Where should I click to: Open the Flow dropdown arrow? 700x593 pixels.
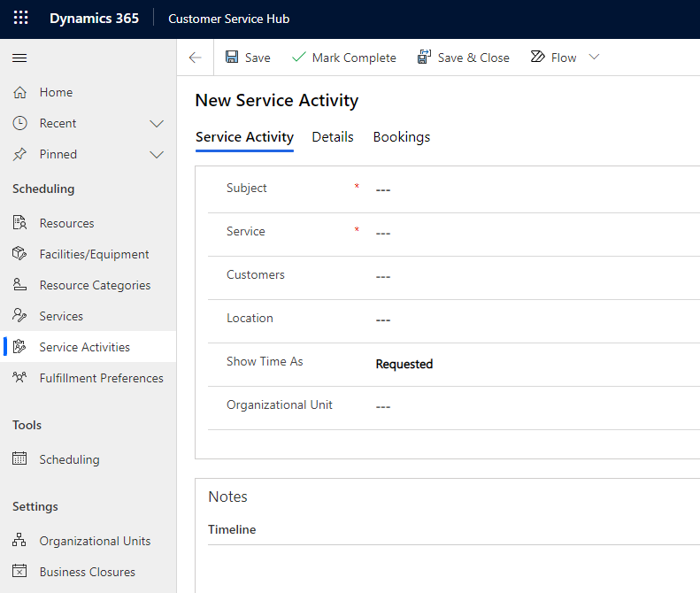[594, 57]
